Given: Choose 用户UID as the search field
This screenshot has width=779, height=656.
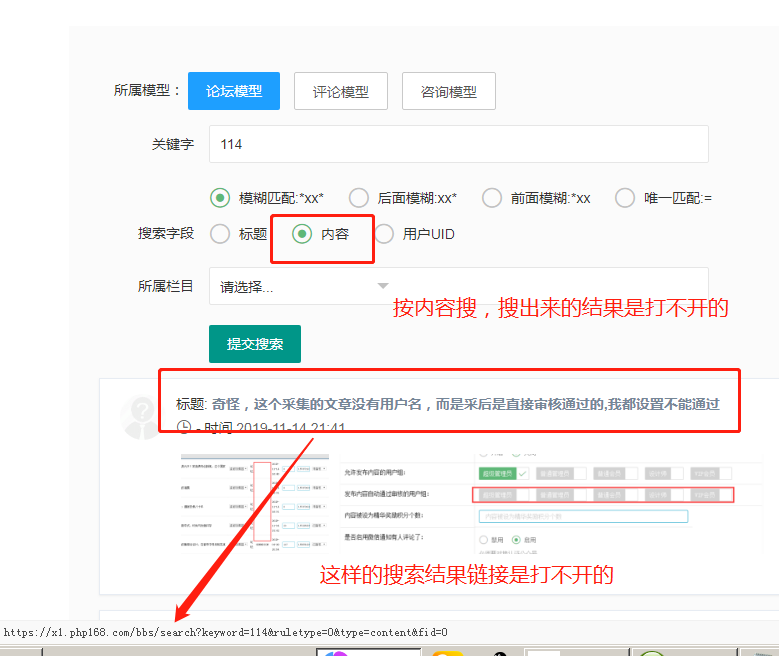Looking at the screenshot, I should [384, 234].
